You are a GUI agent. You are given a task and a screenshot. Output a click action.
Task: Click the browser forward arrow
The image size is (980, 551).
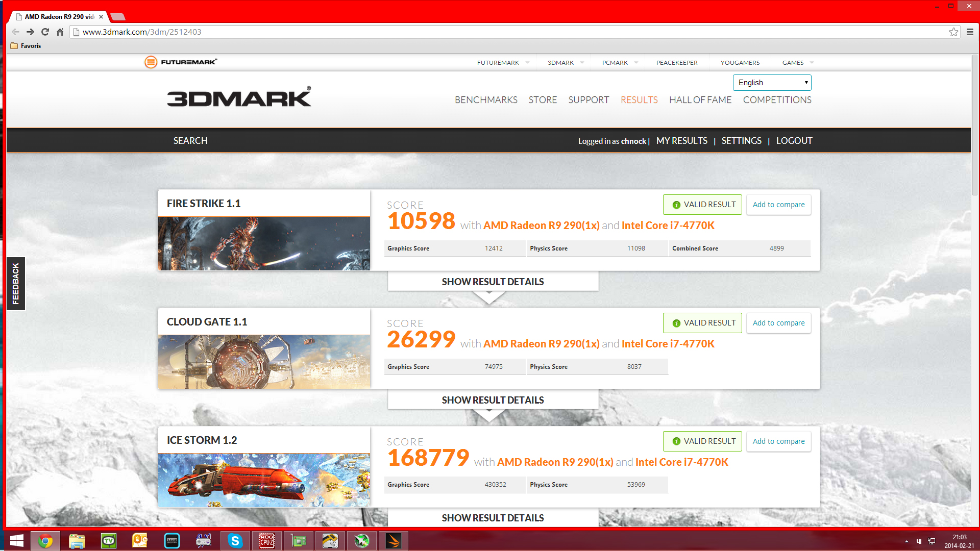point(30,32)
